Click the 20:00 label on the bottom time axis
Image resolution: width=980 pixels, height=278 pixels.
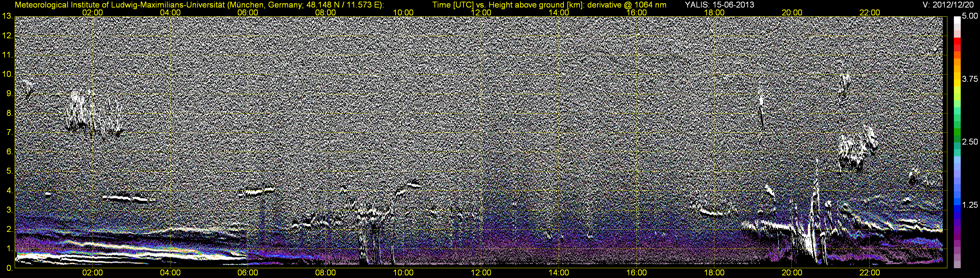pos(792,273)
